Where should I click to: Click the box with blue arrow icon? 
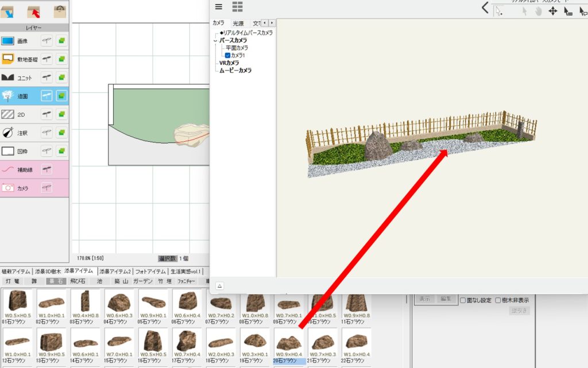click(x=7, y=9)
